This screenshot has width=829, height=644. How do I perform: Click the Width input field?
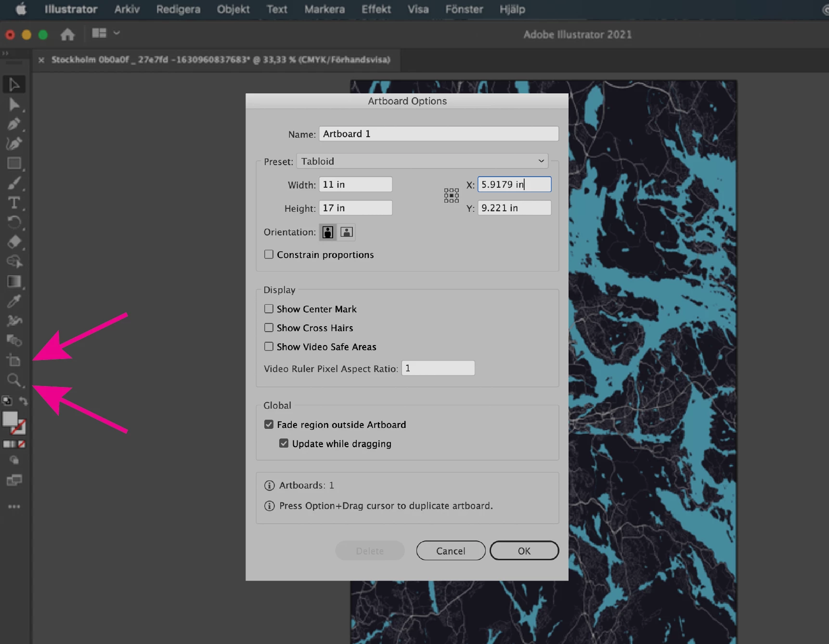point(355,184)
